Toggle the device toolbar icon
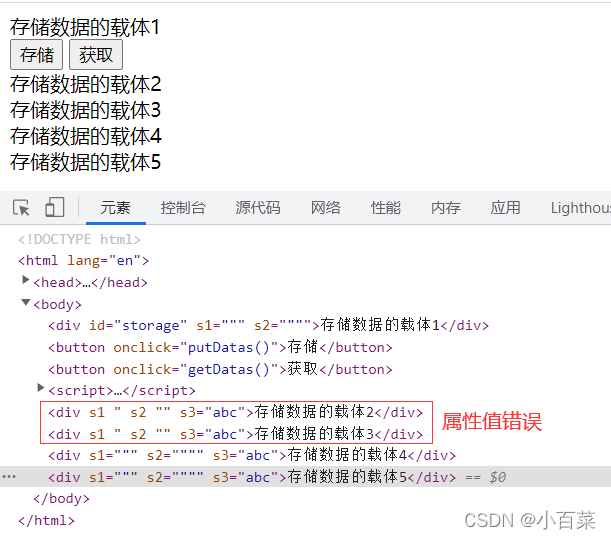This screenshot has height=539, width=611. coord(55,207)
